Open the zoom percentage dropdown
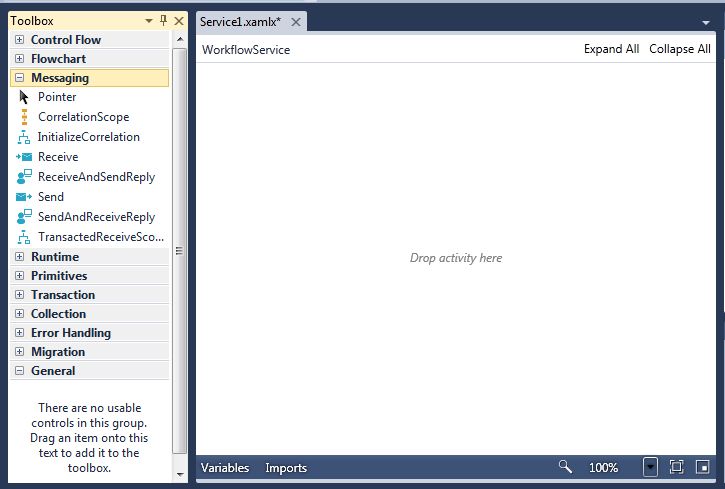This screenshot has height=489, width=725. 650,467
